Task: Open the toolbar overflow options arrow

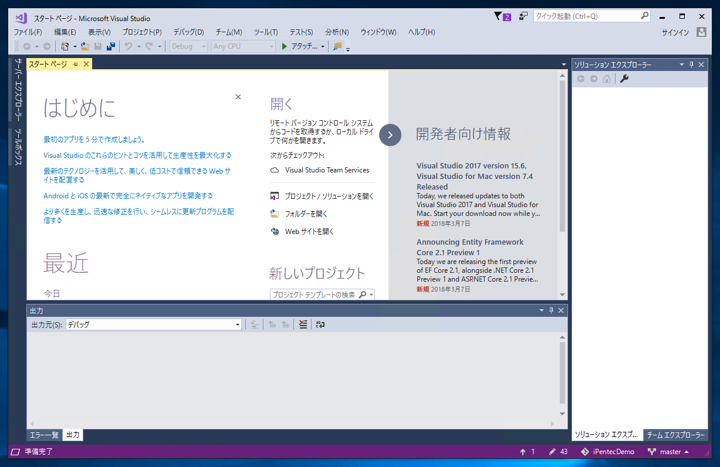Action: coord(348,49)
